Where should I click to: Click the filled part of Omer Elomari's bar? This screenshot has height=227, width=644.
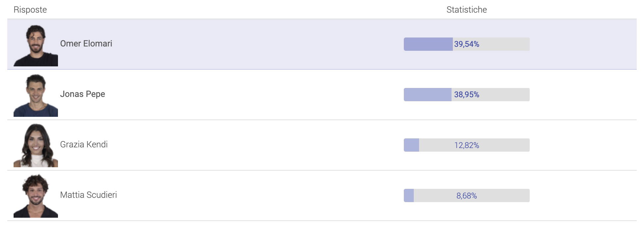(x=428, y=44)
